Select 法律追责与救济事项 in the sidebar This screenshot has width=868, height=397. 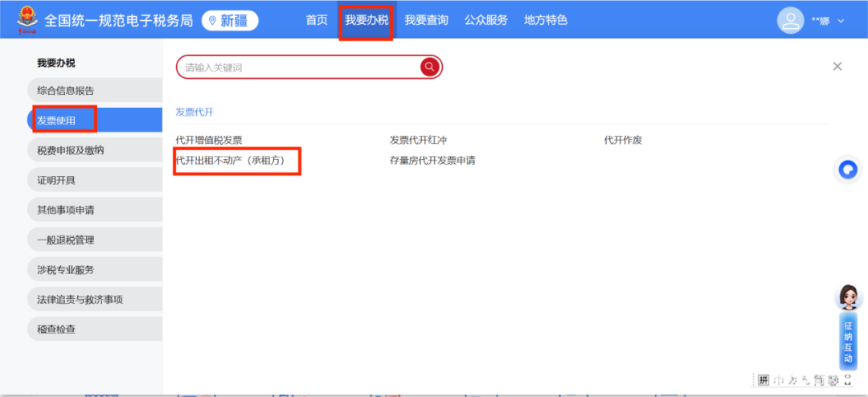[x=95, y=300]
